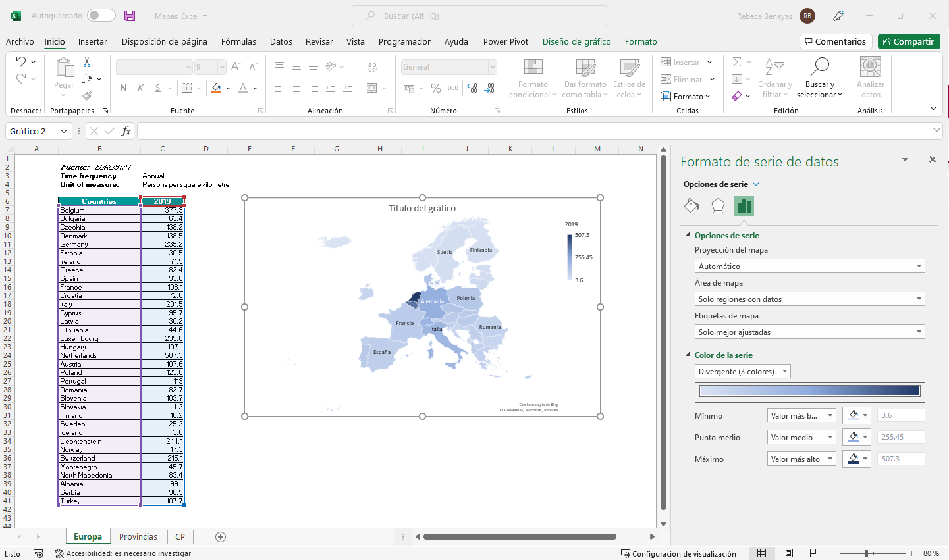Select the Effects pentagon icon
This screenshot has height=560, width=949.
coord(718,206)
